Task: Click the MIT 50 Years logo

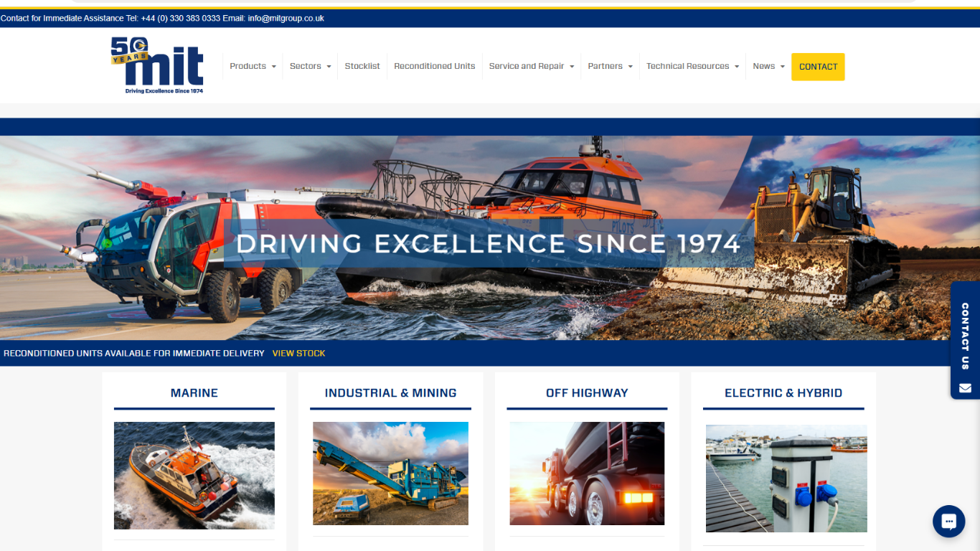Action: [157, 65]
